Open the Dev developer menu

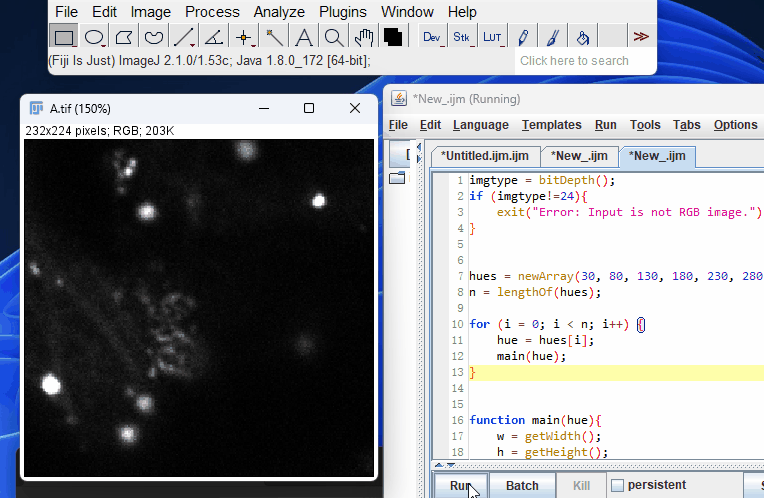coord(432,37)
